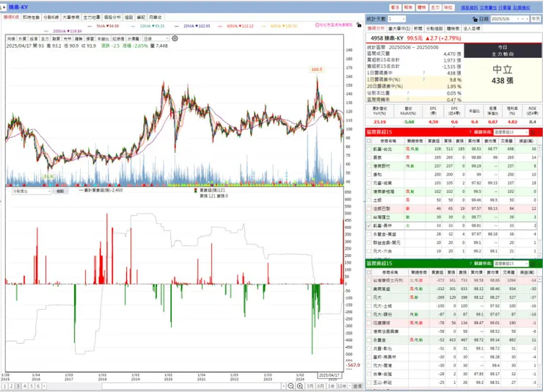Open help icon for 佔股本比重 row
Image resolution: width=543 pixels, height=392 pixels.
407,92
